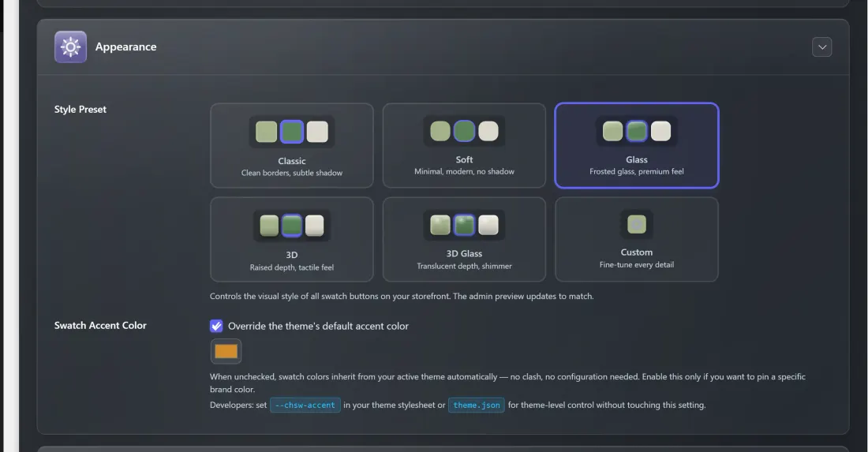The image size is (868, 452).
Task: Select the Custom style preset
Action: [637, 240]
